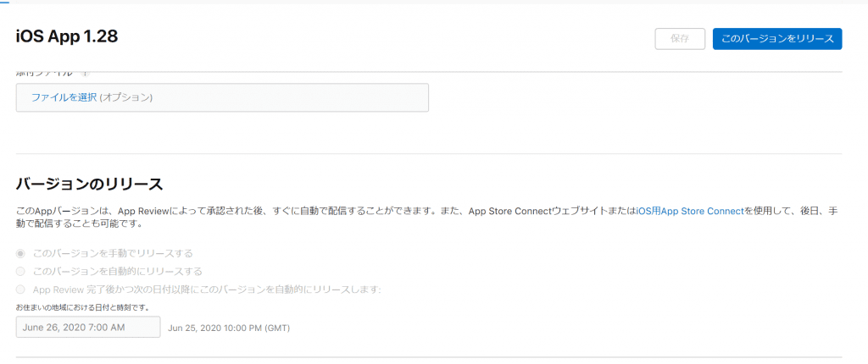Click the このバージョンを自動的にリリースする label text
Screen dimensions: 868x364
[117, 271]
